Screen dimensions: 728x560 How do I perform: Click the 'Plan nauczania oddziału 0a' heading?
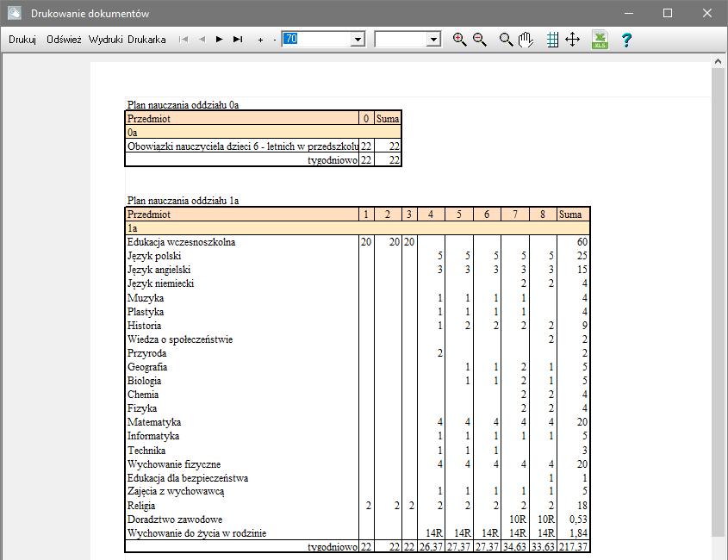(183, 105)
